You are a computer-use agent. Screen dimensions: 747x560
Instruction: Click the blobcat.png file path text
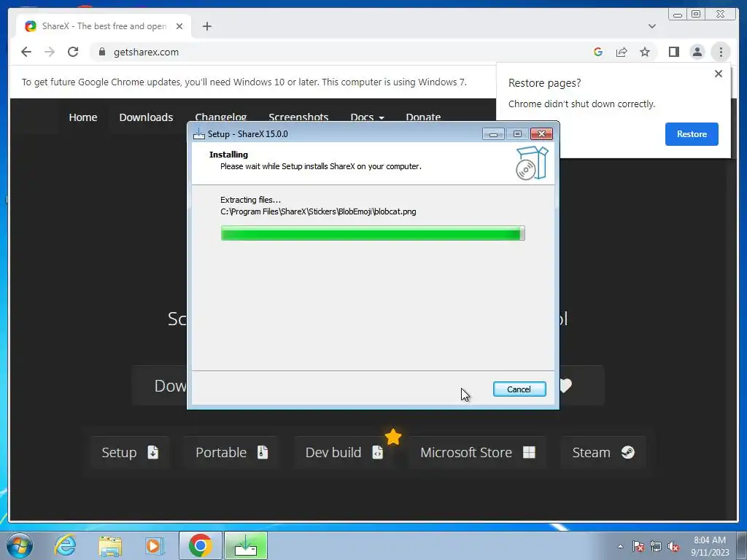318,211
